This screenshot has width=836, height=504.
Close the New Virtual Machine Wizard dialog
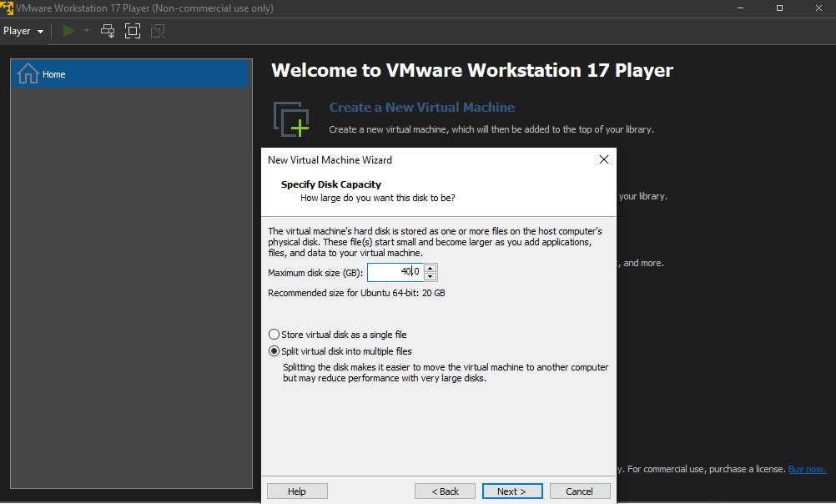(603, 159)
